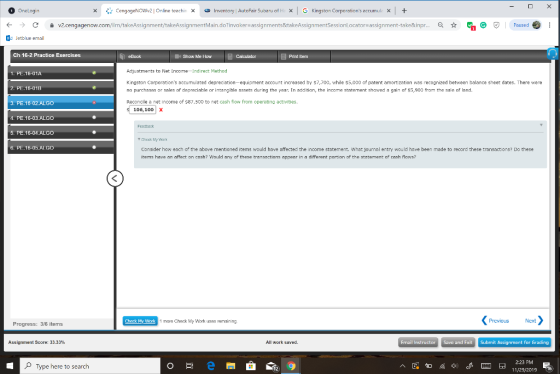
Task: Open the shield extension icon
Action: click(x=496, y=25)
